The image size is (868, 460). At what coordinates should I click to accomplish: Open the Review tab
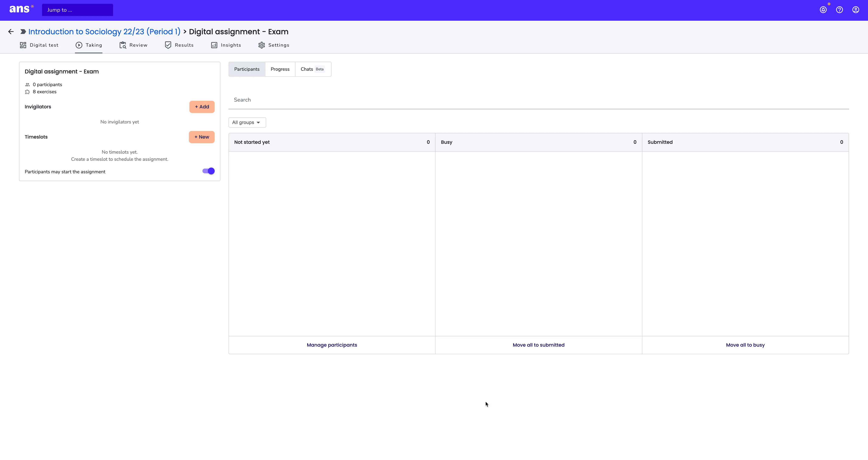pyautogui.click(x=134, y=45)
